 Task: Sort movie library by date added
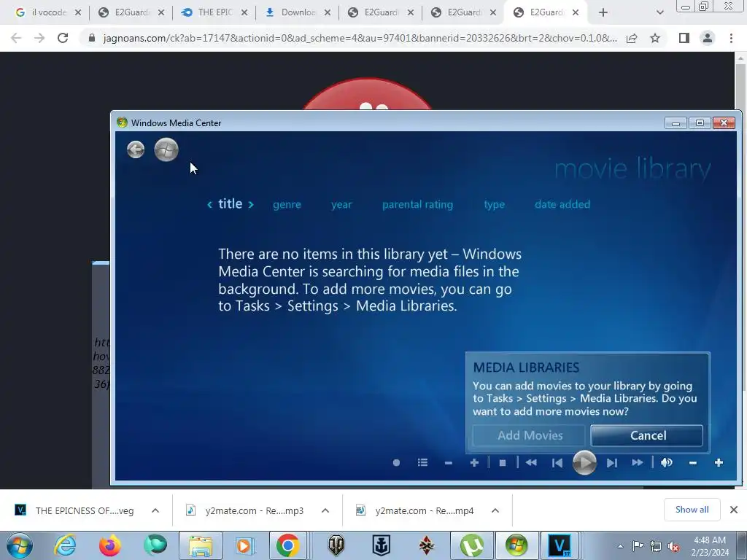point(562,204)
